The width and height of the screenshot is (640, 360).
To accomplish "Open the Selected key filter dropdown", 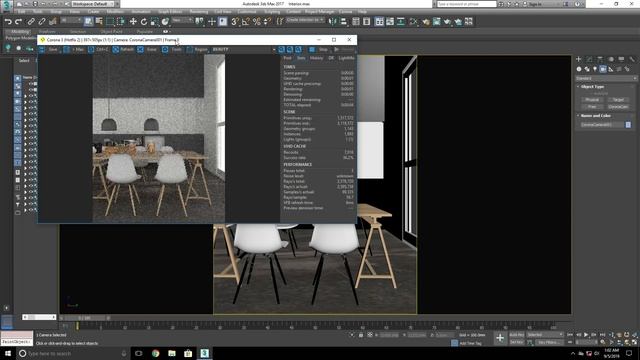I will coord(545,335).
